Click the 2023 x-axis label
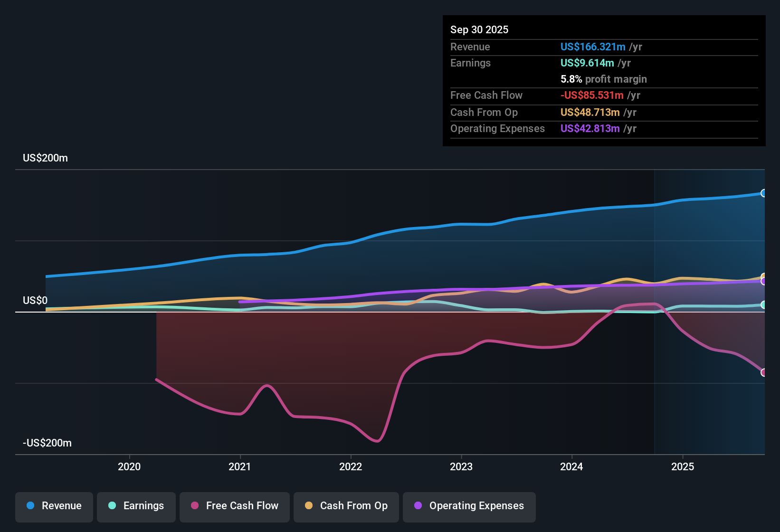Image resolution: width=780 pixels, height=532 pixels. pyautogui.click(x=461, y=466)
